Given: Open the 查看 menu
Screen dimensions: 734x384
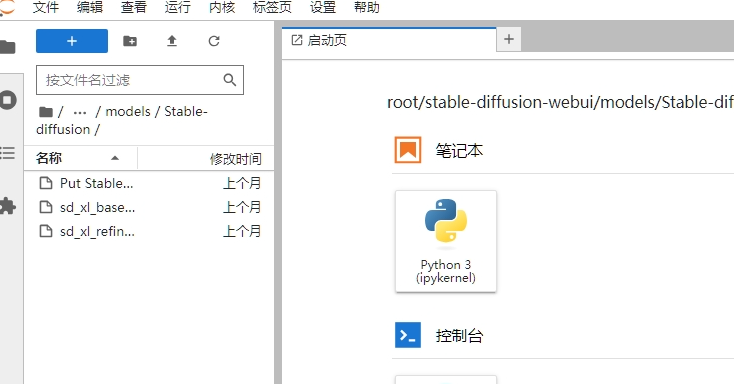Looking at the screenshot, I should click(134, 7).
